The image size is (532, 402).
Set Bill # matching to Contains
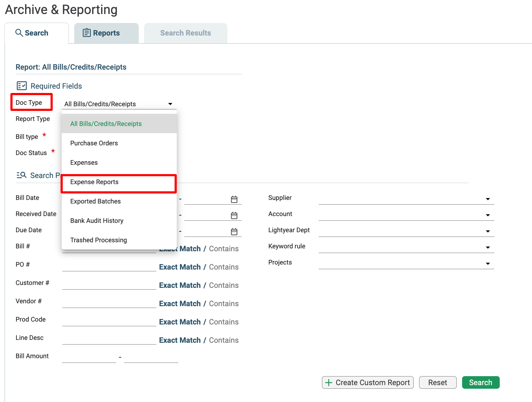pyautogui.click(x=224, y=249)
